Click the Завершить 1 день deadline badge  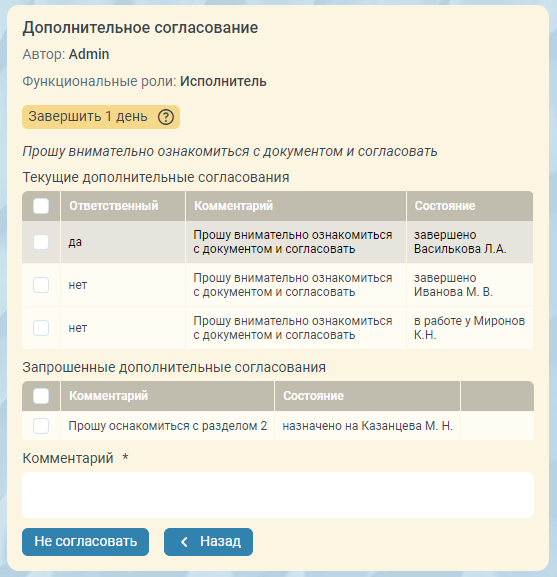click(x=101, y=117)
